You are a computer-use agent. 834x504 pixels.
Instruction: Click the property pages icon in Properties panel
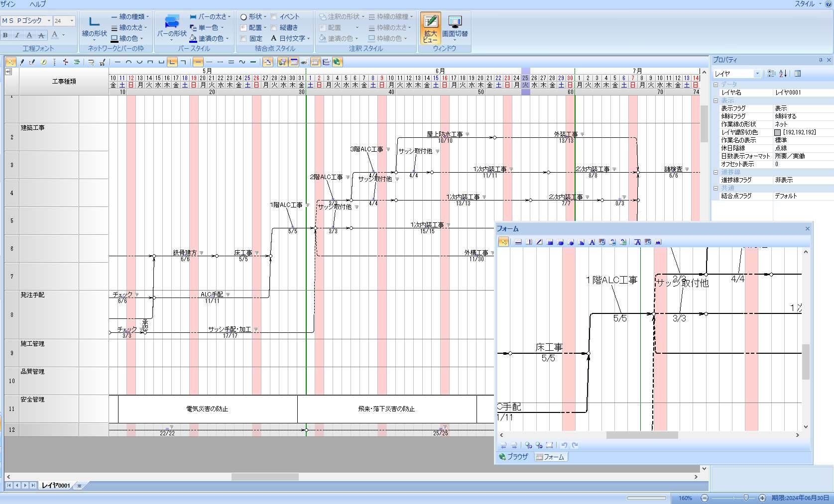click(798, 74)
